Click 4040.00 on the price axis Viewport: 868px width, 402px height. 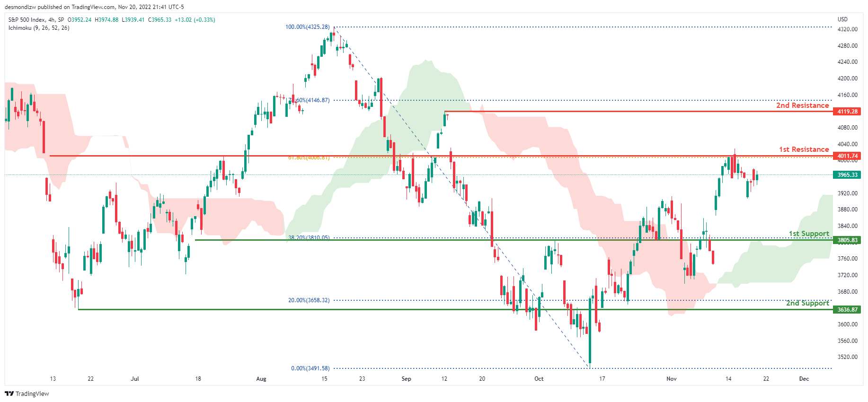coord(847,144)
